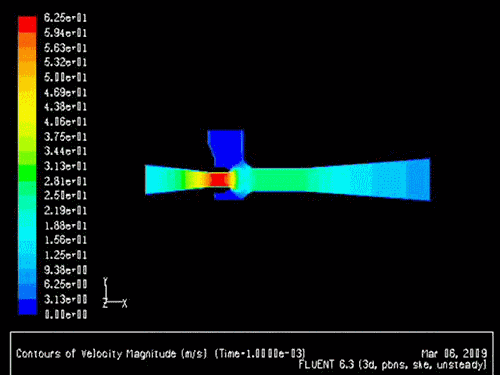This screenshot has width=500, height=375.
Task: Click the circular valve region in the model
Action: (x=242, y=179)
